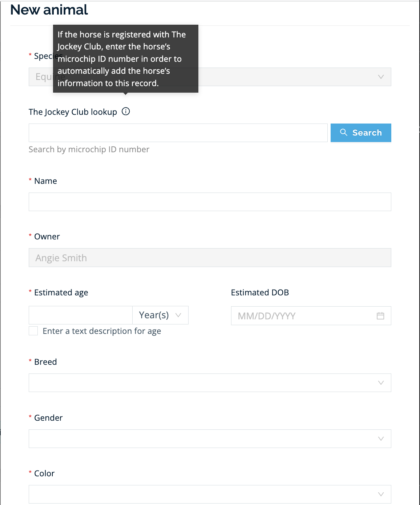The image size is (420, 505).
Task: Click the Search button
Action: (361, 133)
